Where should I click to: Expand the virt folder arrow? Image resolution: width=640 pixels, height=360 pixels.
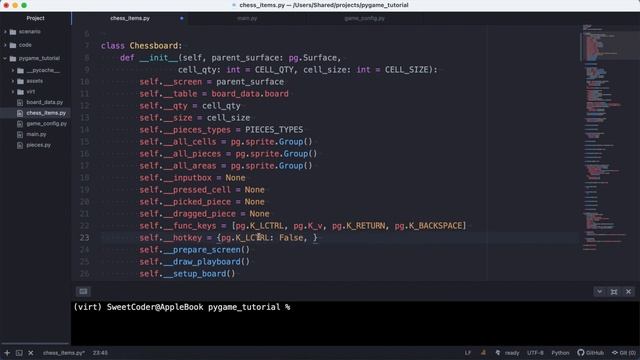tap(13, 92)
